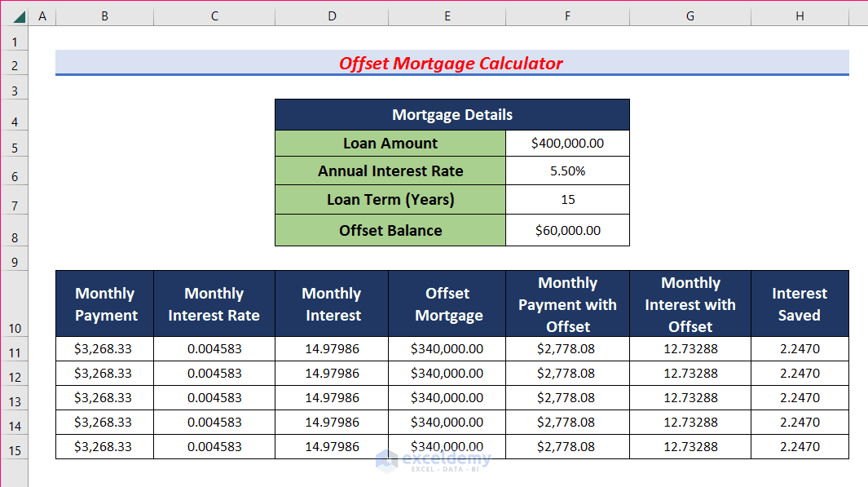The width and height of the screenshot is (868, 487).
Task: Select the loan term value 15 cell
Action: pos(567,200)
